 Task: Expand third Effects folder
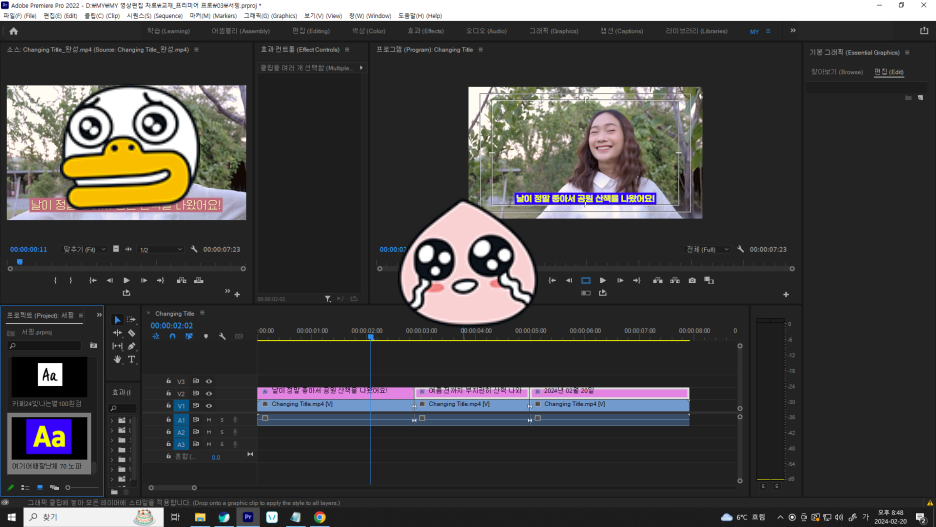pos(112,440)
